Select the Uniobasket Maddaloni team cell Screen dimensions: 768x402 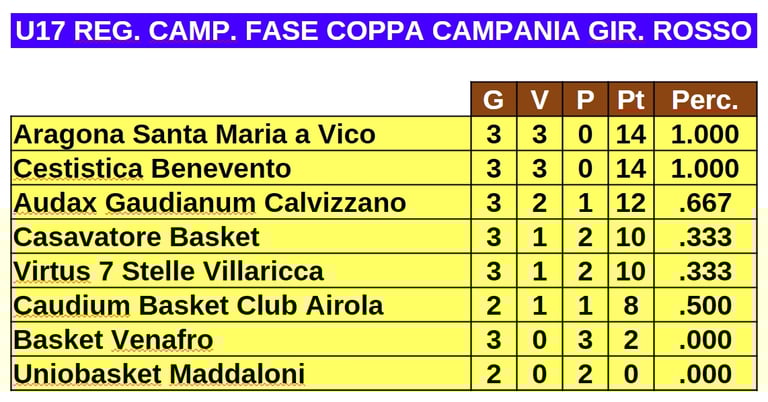tap(240, 374)
